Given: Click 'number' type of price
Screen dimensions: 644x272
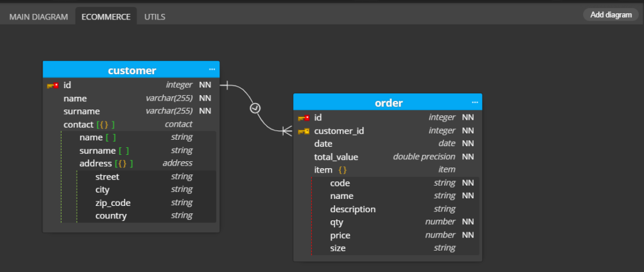Looking at the screenshot, I should (440, 235).
